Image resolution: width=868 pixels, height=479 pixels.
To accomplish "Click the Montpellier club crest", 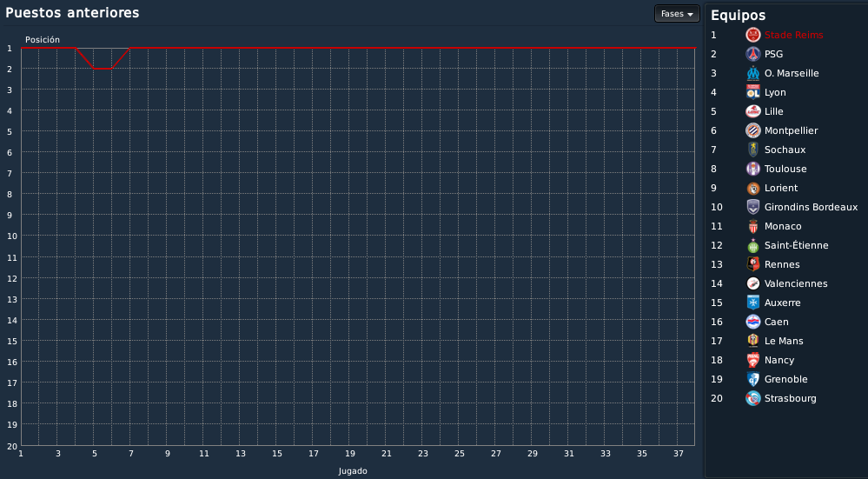I will pyautogui.click(x=752, y=130).
